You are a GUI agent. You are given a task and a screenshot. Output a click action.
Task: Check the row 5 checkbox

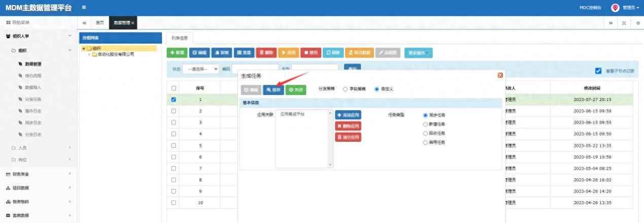click(x=174, y=145)
